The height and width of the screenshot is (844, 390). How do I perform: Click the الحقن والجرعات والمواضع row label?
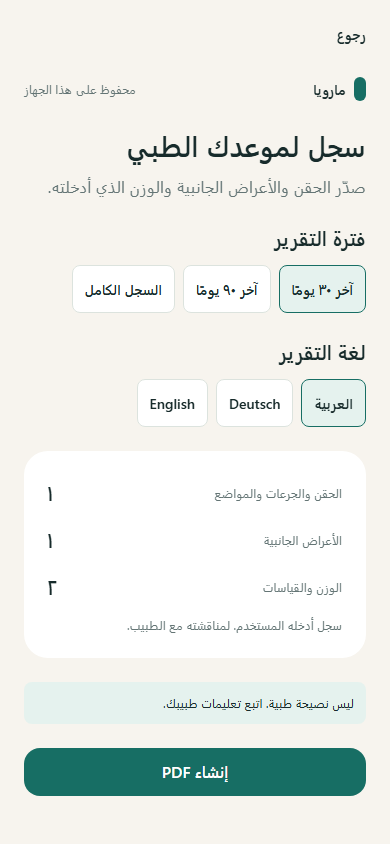click(278, 494)
